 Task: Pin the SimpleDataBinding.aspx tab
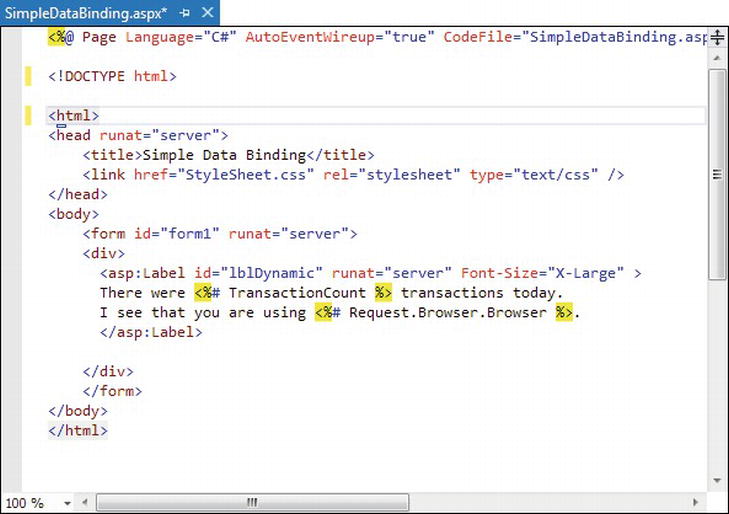184,11
